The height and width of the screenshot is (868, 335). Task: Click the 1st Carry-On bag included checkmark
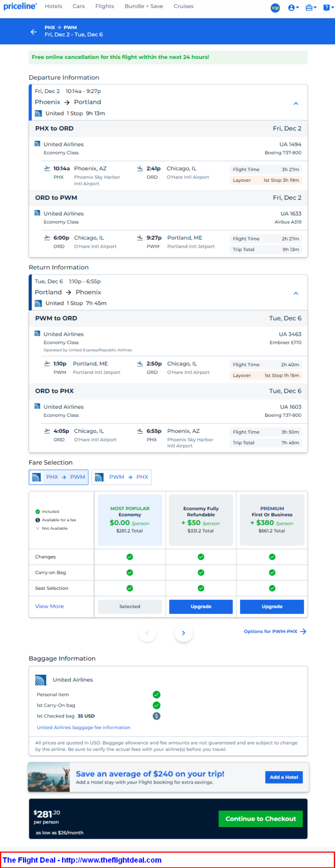[156, 705]
